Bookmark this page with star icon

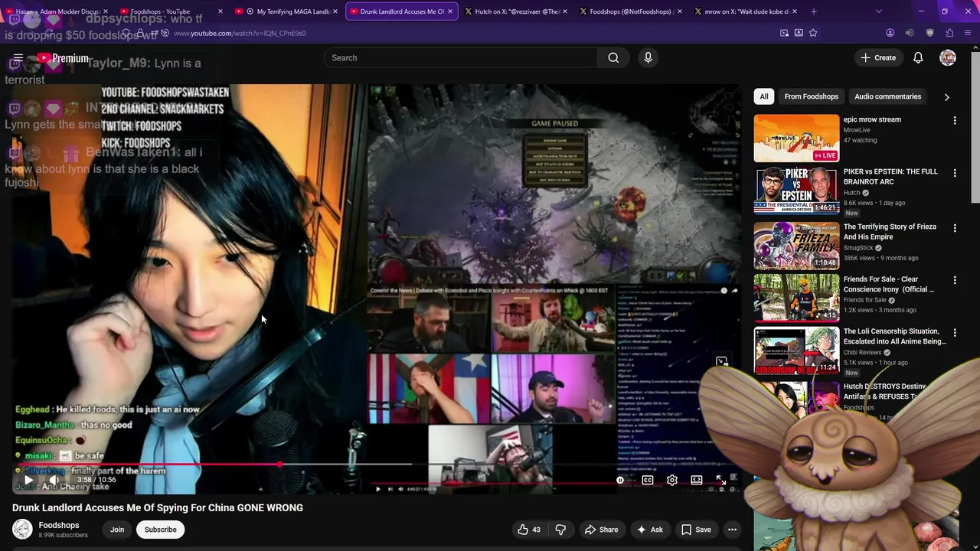pos(813,33)
